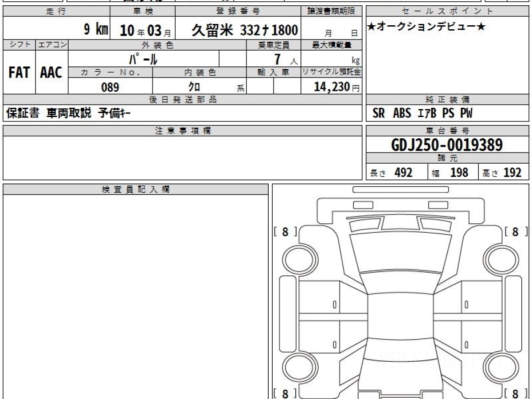Select the inspection date "10年03月"
Viewport: 532px width, 399px height.
click(x=145, y=31)
